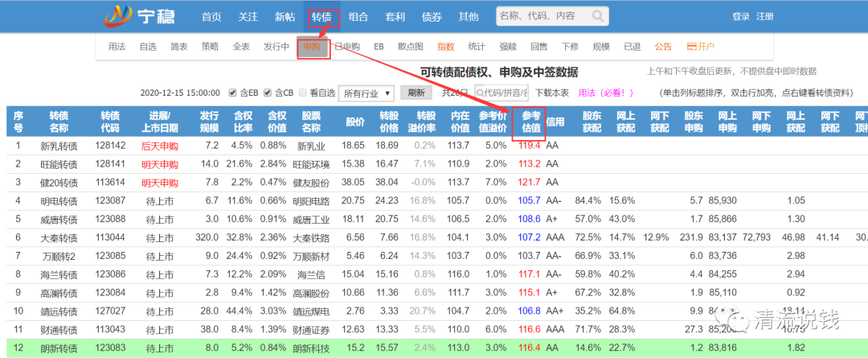Click the 开户 card icon link
Viewport: 868px width, 358px height.
point(700,47)
